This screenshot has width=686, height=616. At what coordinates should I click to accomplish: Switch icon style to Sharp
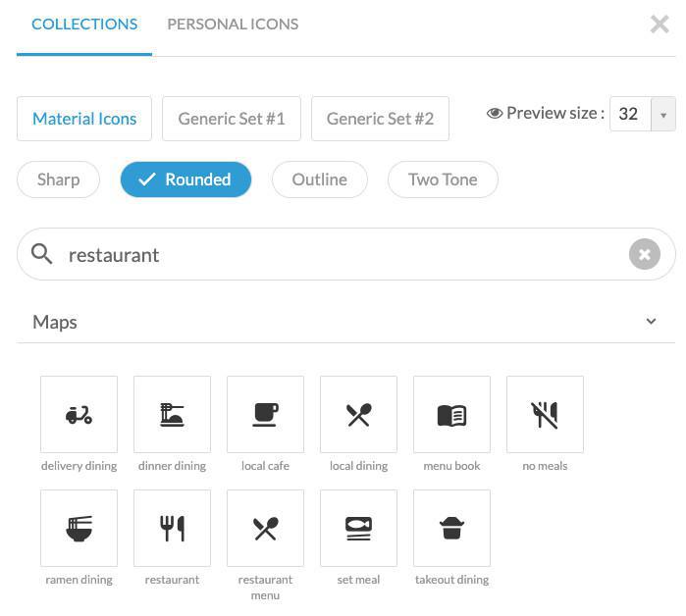click(x=58, y=180)
